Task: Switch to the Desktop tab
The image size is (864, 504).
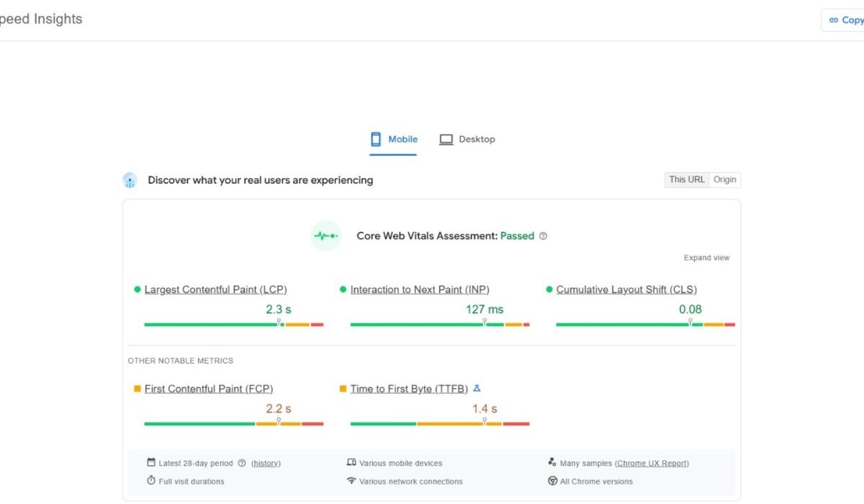Action: 467,139
